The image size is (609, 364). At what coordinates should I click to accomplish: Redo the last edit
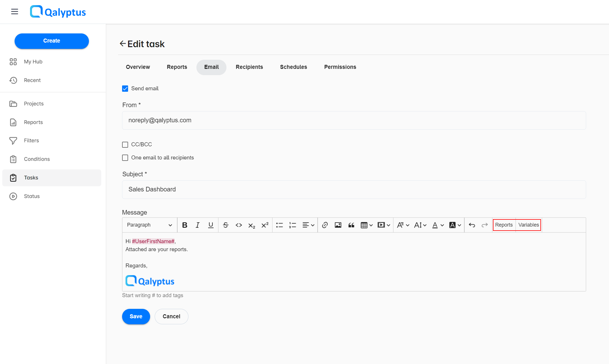485,225
